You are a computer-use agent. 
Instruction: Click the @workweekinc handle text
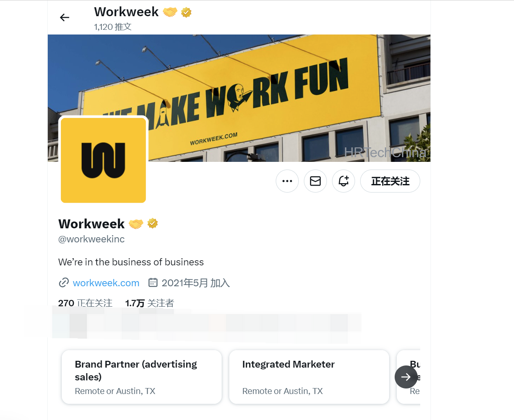(92, 239)
